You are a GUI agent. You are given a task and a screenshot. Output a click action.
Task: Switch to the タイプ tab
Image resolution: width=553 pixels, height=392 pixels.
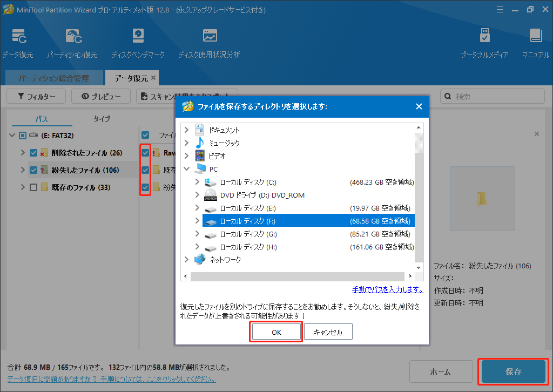point(102,119)
